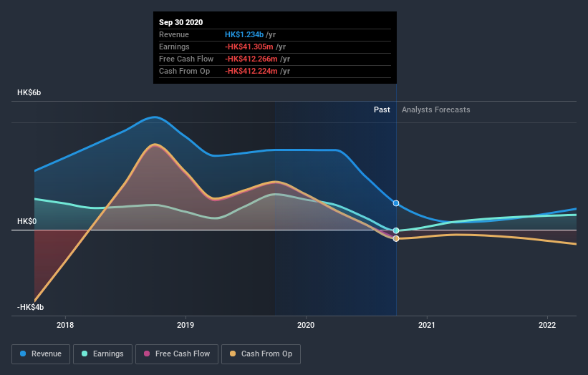Image resolution: width=588 pixels, height=375 pixels.
Task: Click the Cash From Op label in tooltip
Action: coord(185,71)
